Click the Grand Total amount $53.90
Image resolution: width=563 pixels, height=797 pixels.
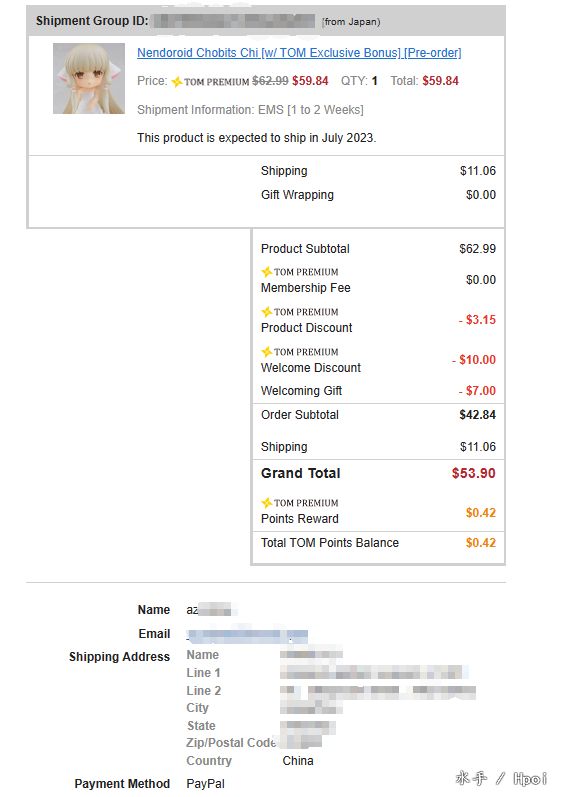coord(474,473)
